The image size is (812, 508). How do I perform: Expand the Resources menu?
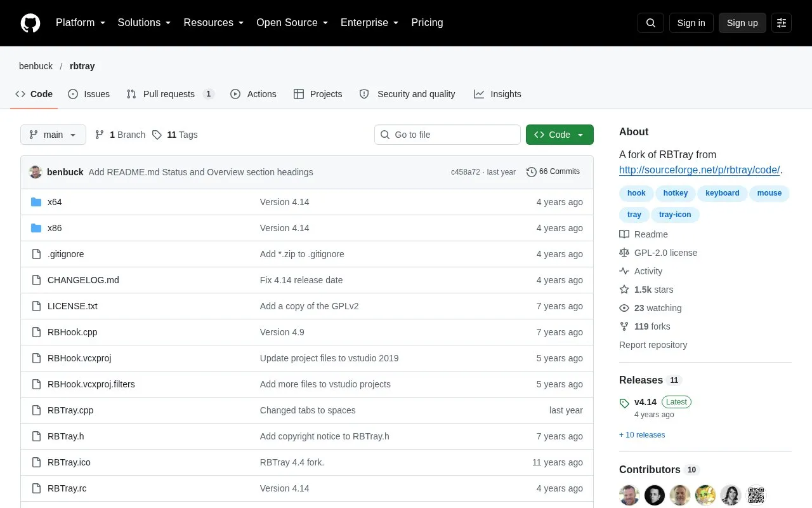(x=214, y=23)
